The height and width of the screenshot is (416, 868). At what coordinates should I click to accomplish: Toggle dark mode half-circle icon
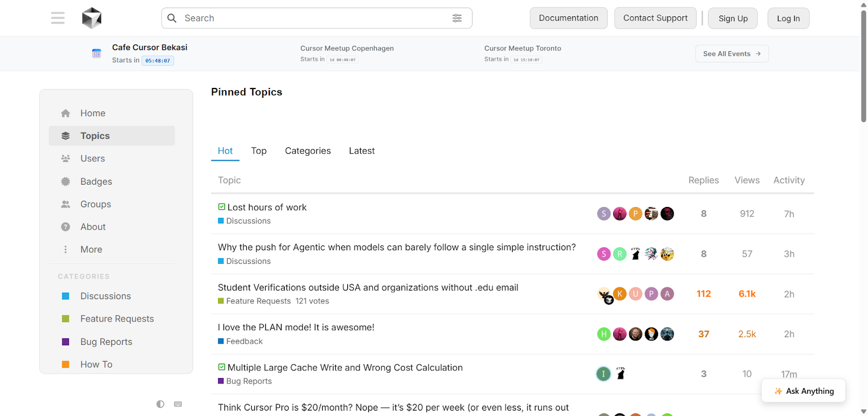click(161, 404)
